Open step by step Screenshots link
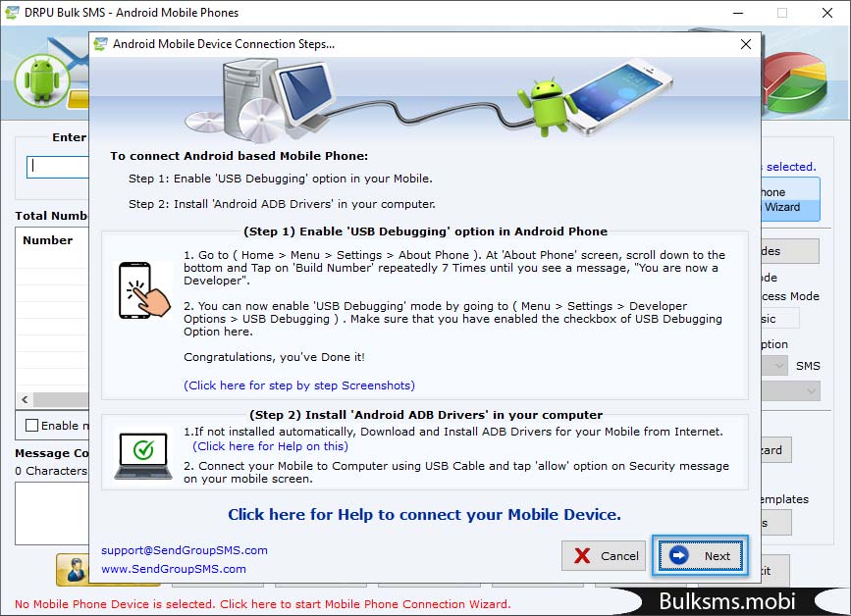851x616 pixels. coord(299,385)
